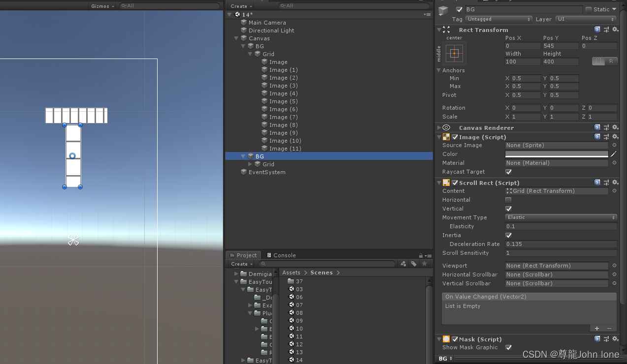627x364 pixels.
Task: Click the anchor presets center-middle box
Action: pos(454,53)
